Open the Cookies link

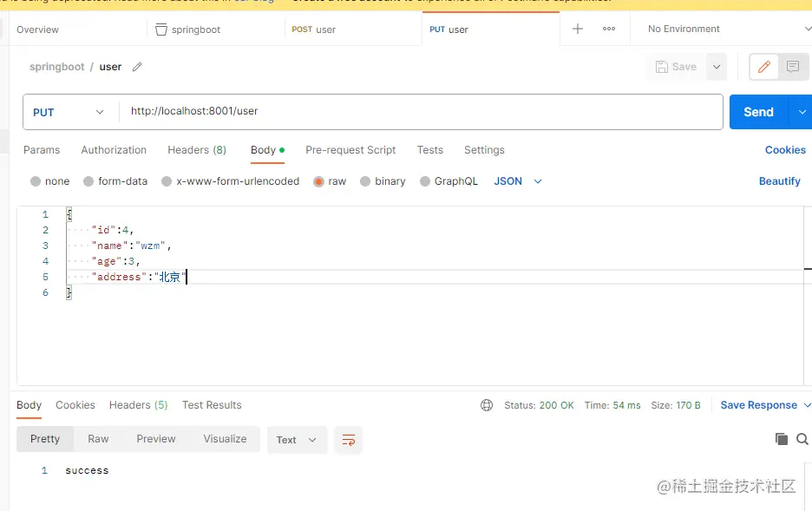click(x=786, y=149)
